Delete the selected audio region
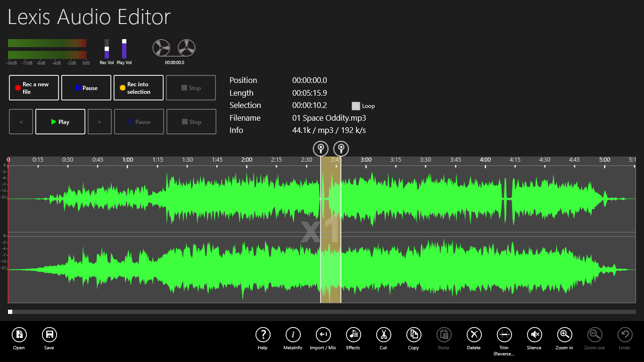This screenshot has height=362, width=644. 474,335
